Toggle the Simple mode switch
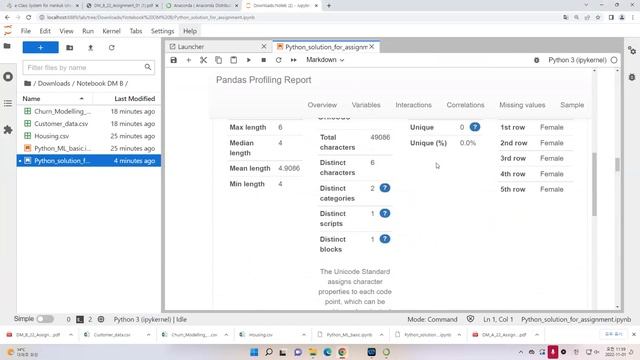Screen dimensions: 640x360 pyautogui.click(x=45, y=319)
